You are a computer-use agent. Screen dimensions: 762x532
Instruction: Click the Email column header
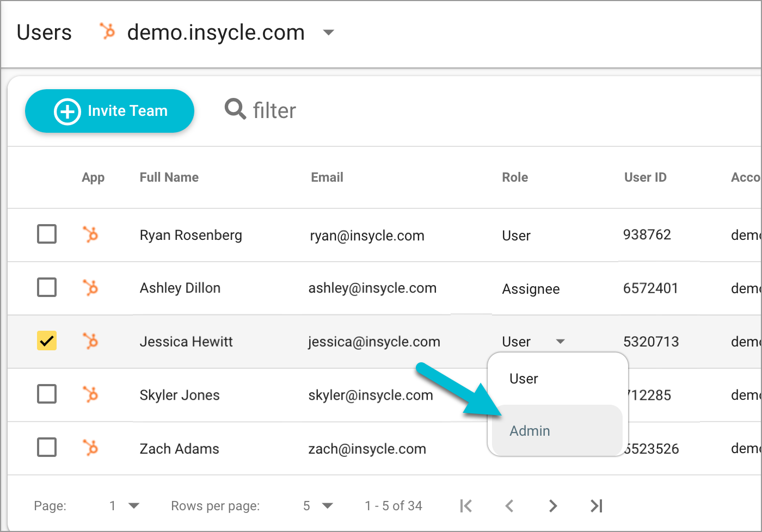(327, 177)
